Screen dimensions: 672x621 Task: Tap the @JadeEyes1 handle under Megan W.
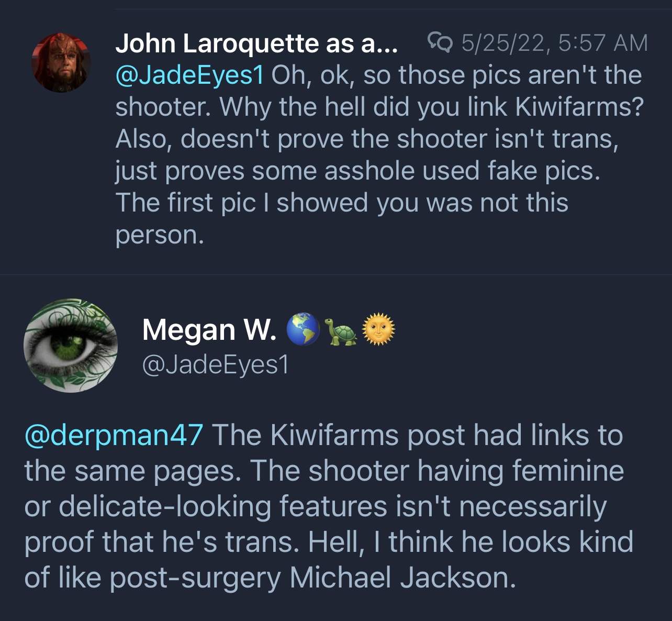[x=215, y=364]
